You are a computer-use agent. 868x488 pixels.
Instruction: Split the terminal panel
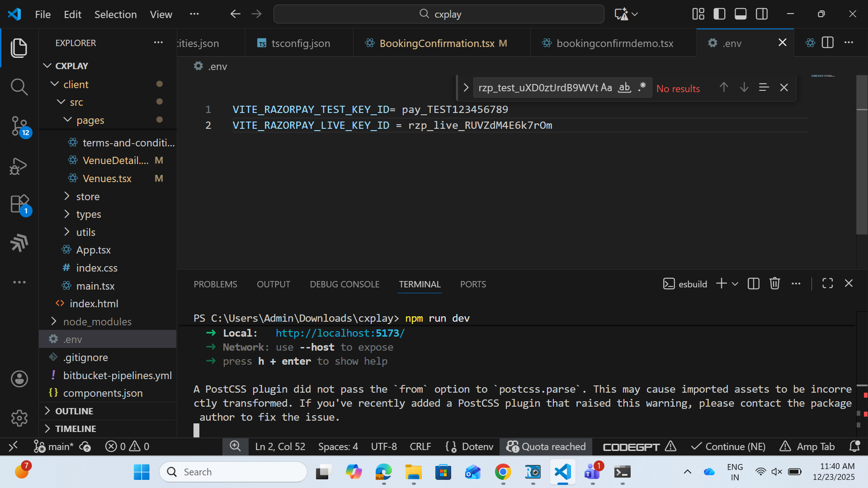pos(753,283)
